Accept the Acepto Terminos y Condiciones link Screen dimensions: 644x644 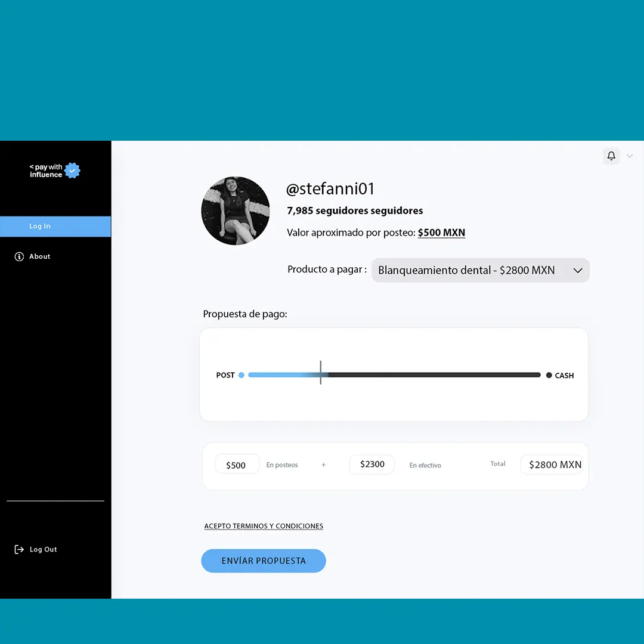264,526
